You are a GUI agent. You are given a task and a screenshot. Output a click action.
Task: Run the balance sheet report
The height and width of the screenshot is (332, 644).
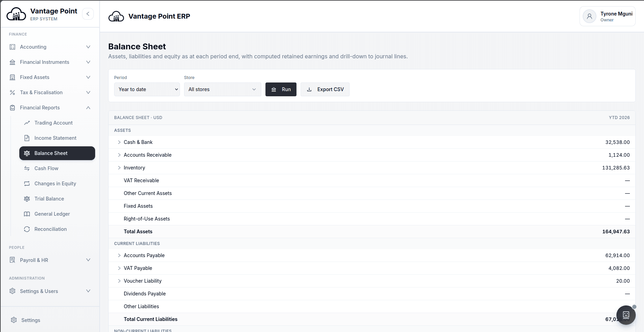tap(281, 89)
